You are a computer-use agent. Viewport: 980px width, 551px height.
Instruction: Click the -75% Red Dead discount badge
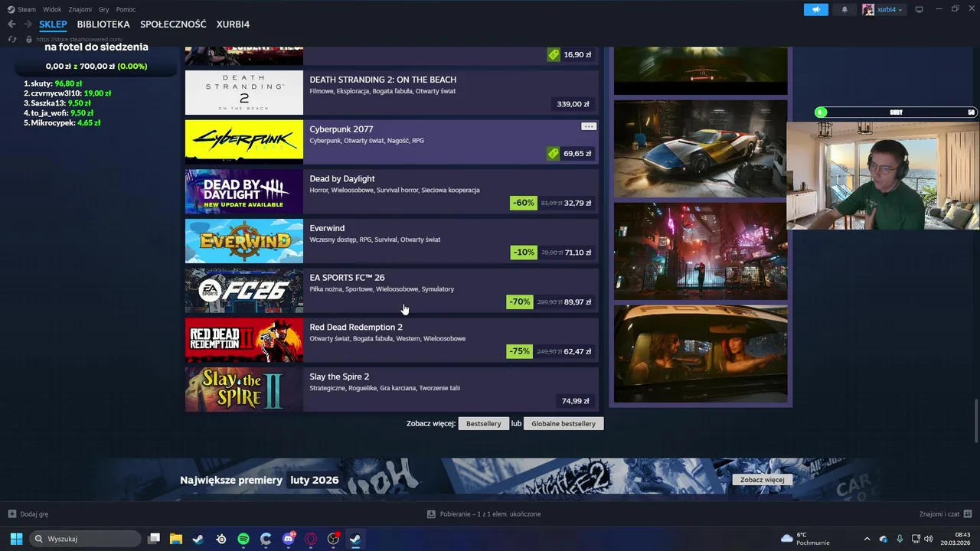520,351
